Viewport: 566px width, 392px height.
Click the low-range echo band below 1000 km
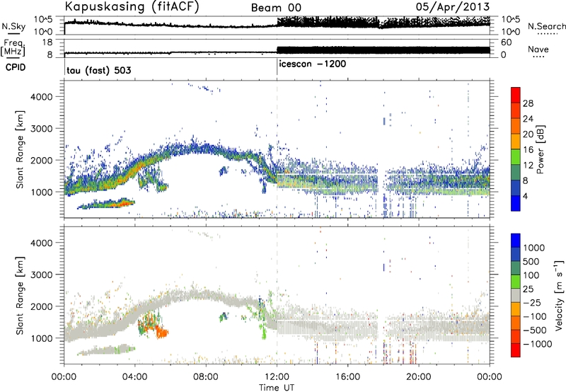click(x=107, y=204)
